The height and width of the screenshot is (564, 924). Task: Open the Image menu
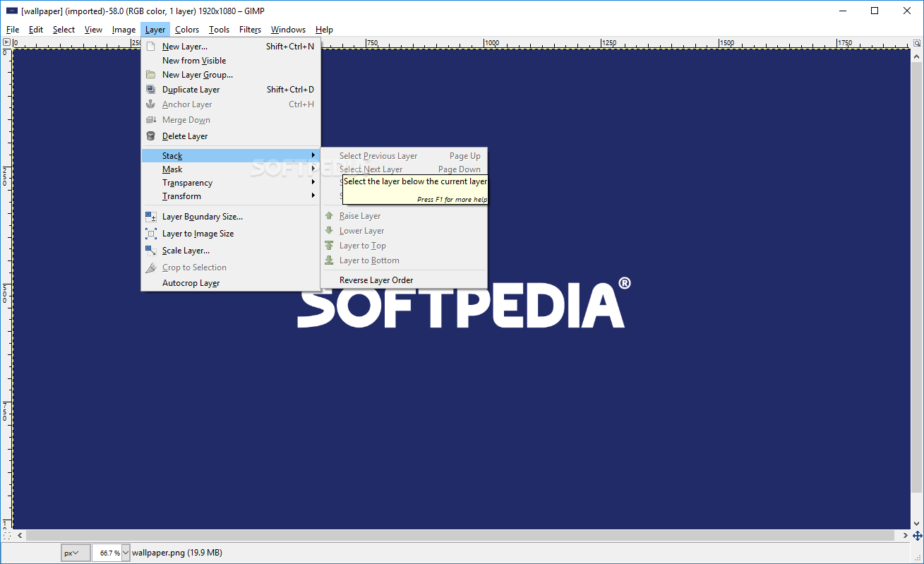(x=124, y=30)
